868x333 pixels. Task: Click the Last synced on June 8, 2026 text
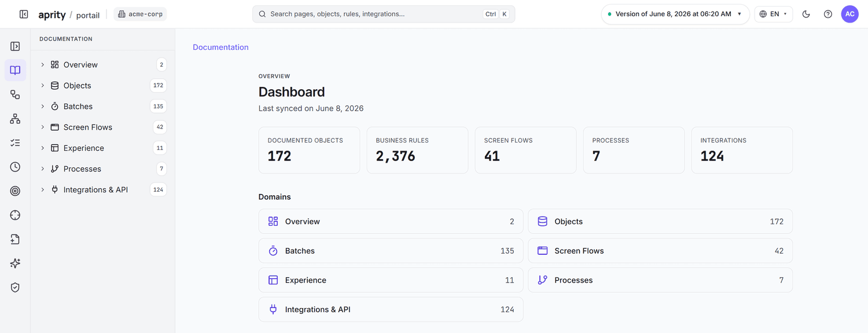click(x=311, y=108)
